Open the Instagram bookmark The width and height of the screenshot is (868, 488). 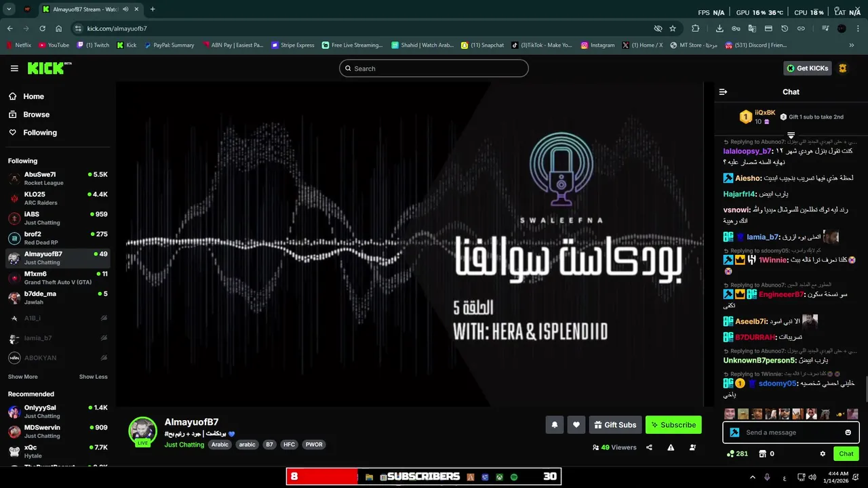pyautogui.click(x=597, y=45)
